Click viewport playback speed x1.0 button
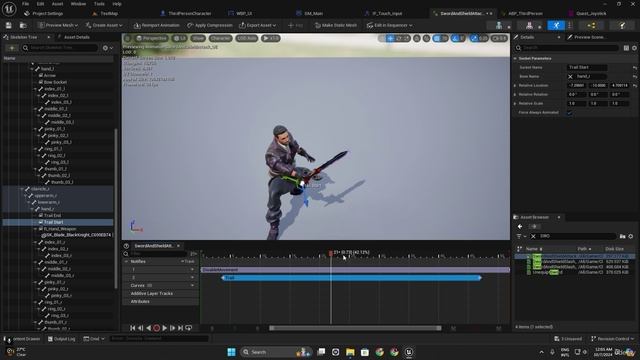The image size is (640, 360). (x=271, y=38)
